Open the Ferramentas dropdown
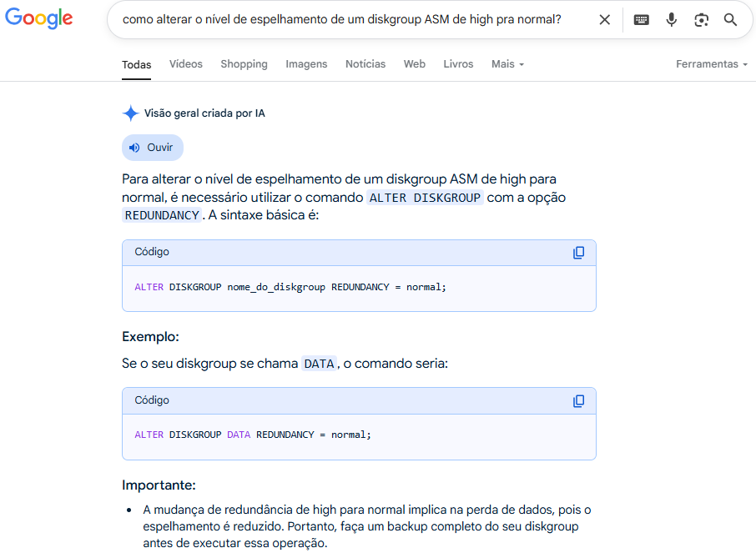 click(711, 64)
